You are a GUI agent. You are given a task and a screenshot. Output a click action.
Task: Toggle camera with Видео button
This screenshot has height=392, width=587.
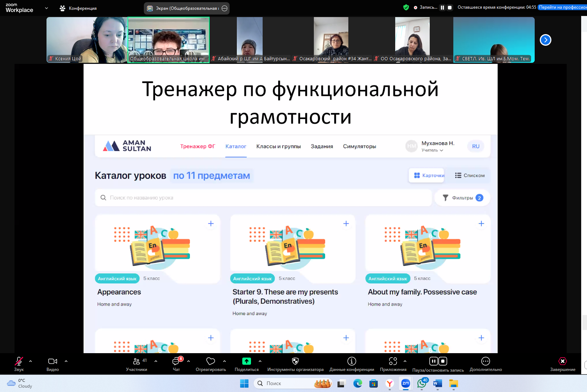(x=53, y=362)
